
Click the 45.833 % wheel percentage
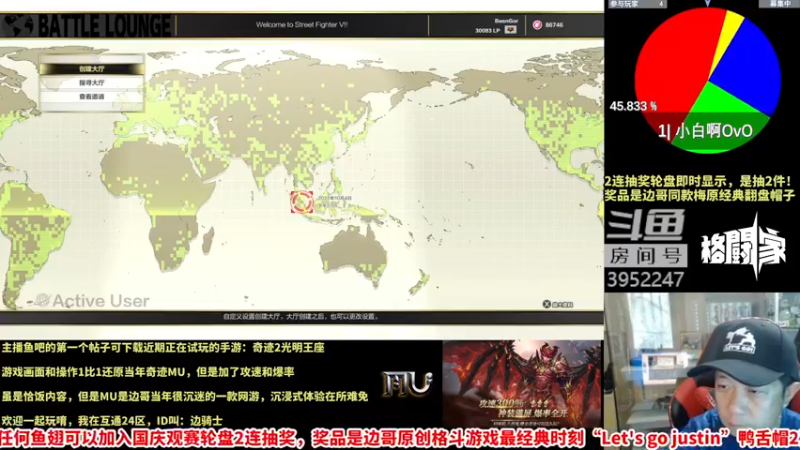click(x=633, y=106)
